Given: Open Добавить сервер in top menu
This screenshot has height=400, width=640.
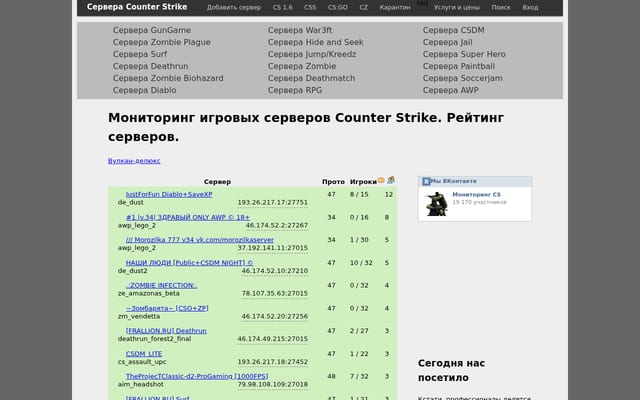Looking at the screenshot, I should click(x=234, y=7).
